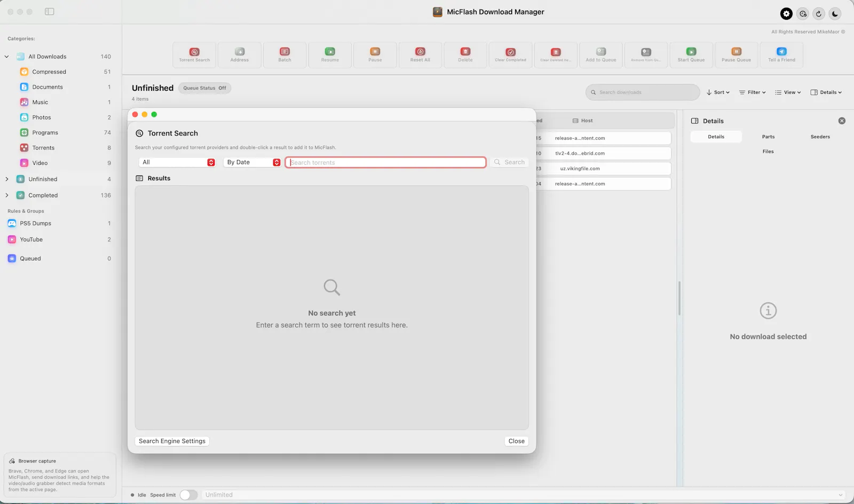Click the orange Pause toolbar icon
The width and height of the screenshot is (854, 504).
(375, 55)
